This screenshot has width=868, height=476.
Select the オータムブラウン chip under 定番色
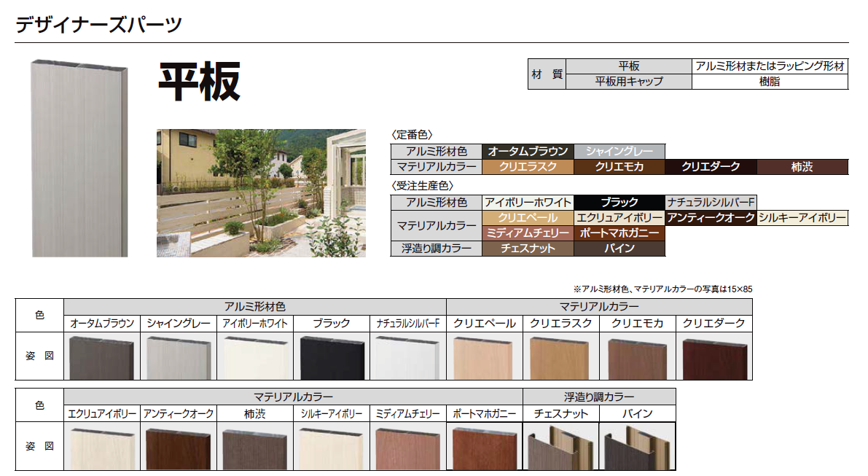(528, 152)
